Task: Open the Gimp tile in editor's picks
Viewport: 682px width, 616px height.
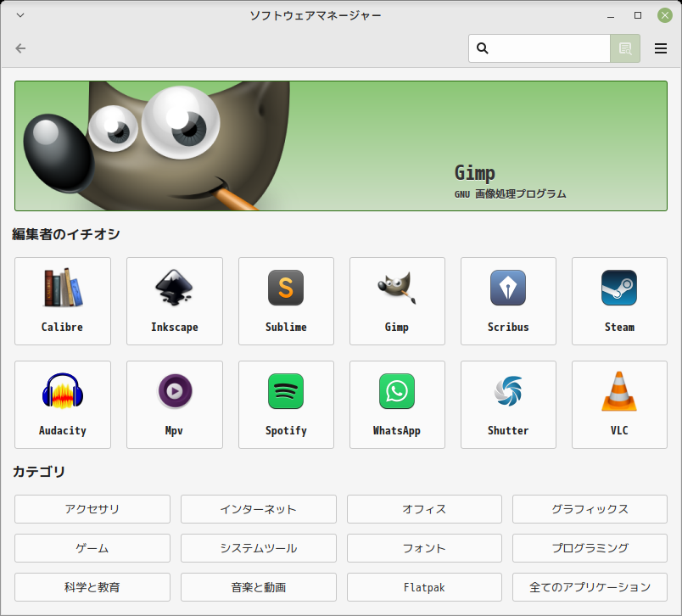Action: click(x=397, y=301)
